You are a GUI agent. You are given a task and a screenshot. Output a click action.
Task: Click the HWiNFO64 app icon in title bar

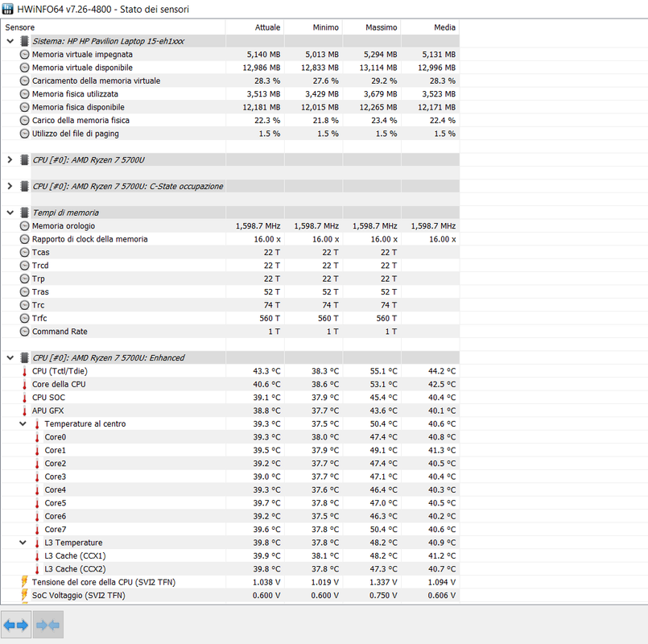[7, 9]
